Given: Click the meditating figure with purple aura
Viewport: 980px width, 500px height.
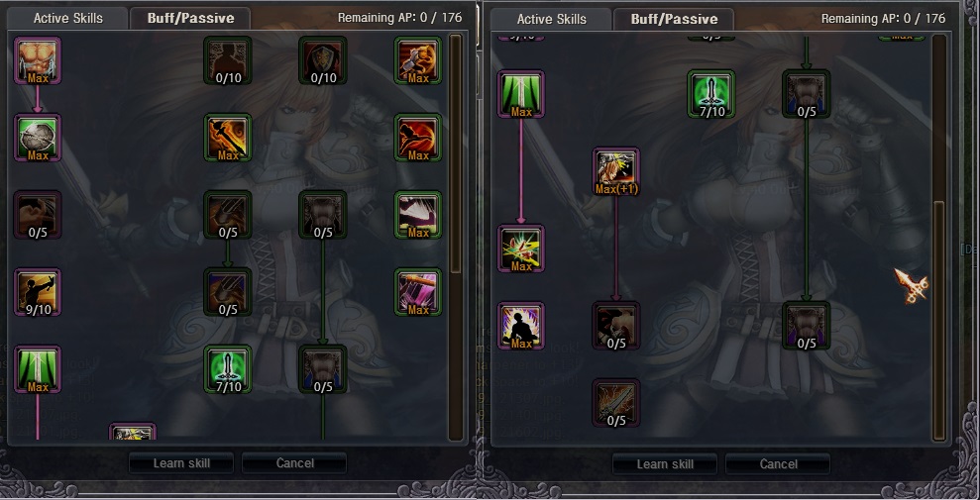Looking at the screenshot, I should click(521, 326).
